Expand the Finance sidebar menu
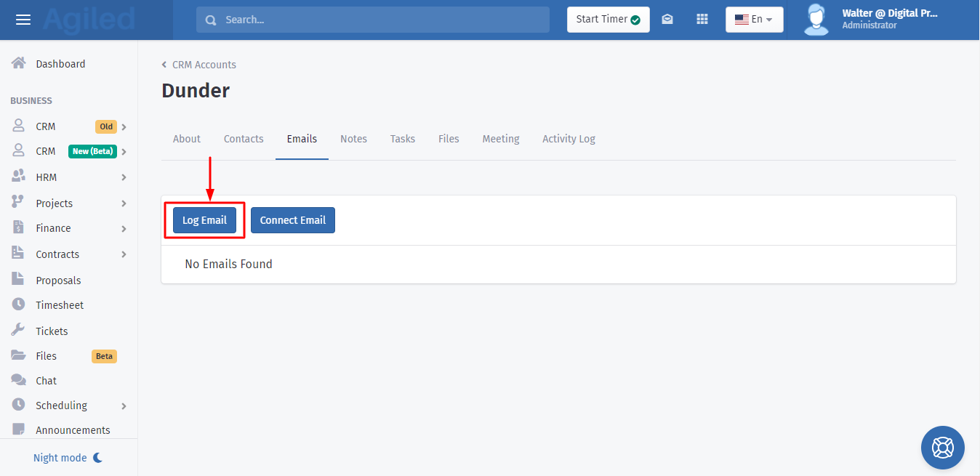The image size is (980, 476). [69, 228]
